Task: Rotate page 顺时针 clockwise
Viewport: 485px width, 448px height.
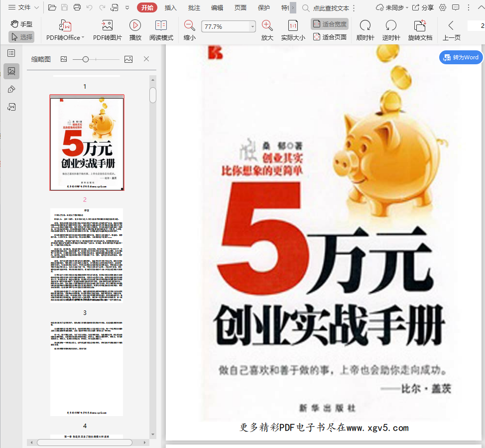Action: [x=365, y=25]
